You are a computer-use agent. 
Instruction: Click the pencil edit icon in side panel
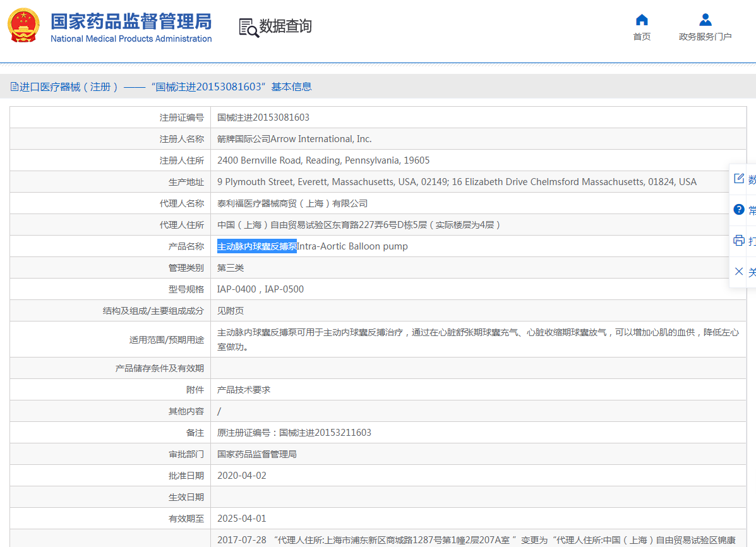coord(739,179)
